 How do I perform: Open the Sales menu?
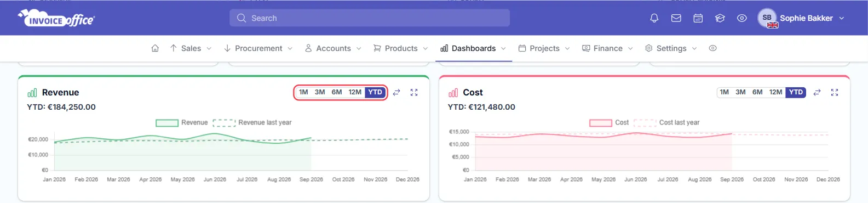tap(191, 48)
